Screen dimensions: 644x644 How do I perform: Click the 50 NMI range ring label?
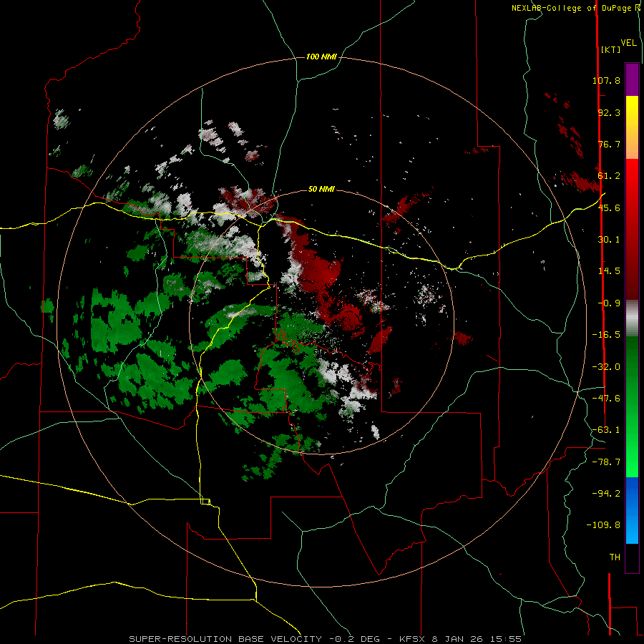coord(321,189)
